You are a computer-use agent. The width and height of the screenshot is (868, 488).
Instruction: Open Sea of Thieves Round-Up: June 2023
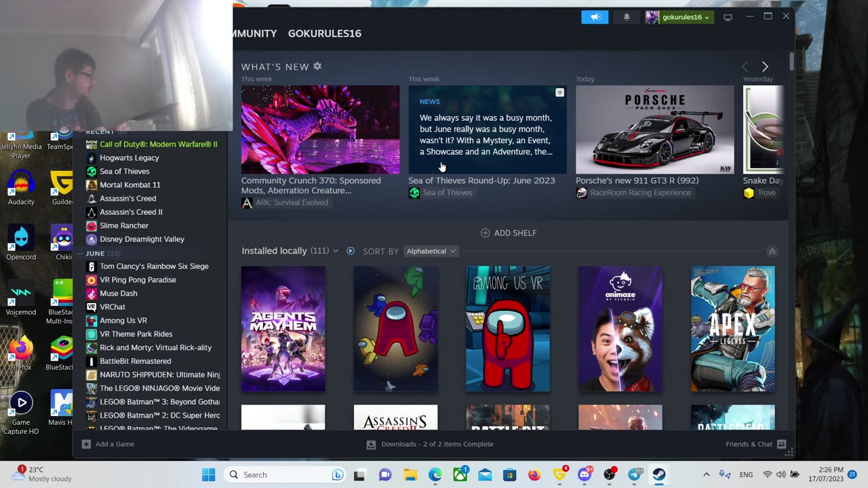pyautogui.click(x=481, y=180)
